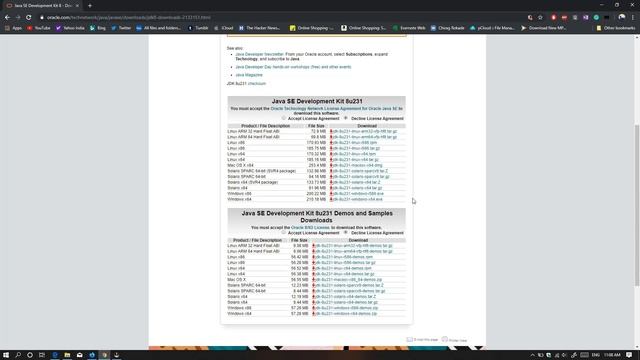640x360 pixels.
Task: Download jdk-8u231 windows x64 demos zip
Action: [x=346, y=313]
